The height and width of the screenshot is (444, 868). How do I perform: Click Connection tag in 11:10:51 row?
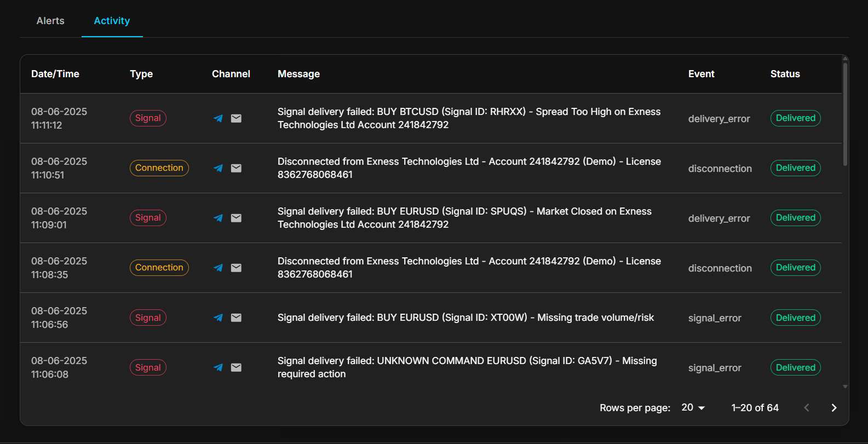159,168
